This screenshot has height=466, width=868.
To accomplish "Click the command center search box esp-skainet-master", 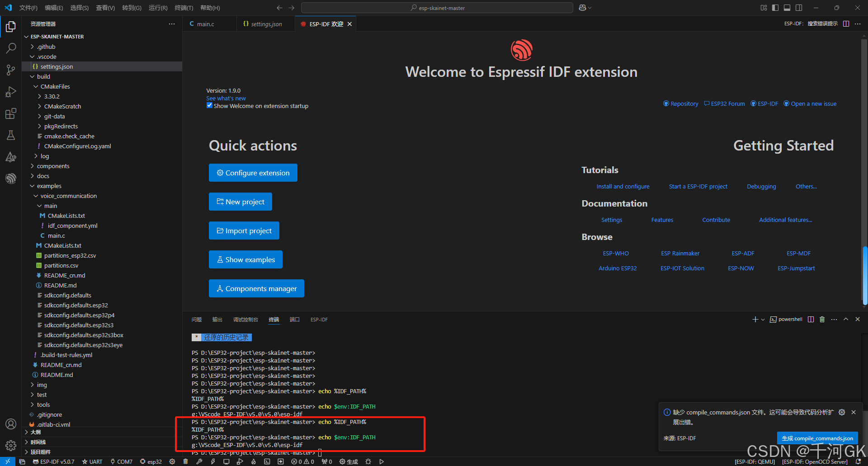I will (x=437, y=8).
